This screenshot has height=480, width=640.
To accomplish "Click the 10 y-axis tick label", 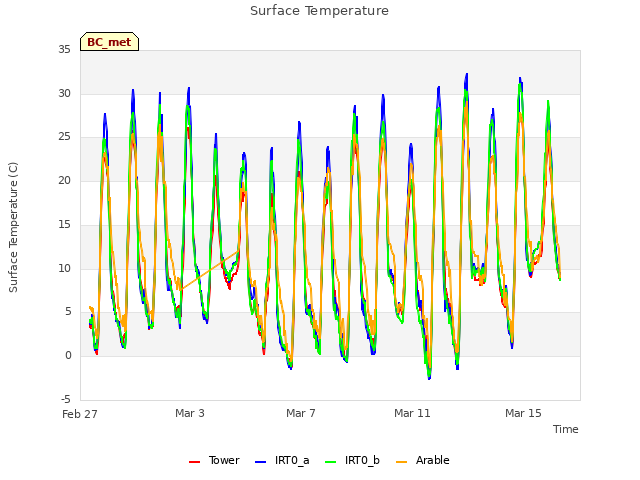I will tap(64, 268).
